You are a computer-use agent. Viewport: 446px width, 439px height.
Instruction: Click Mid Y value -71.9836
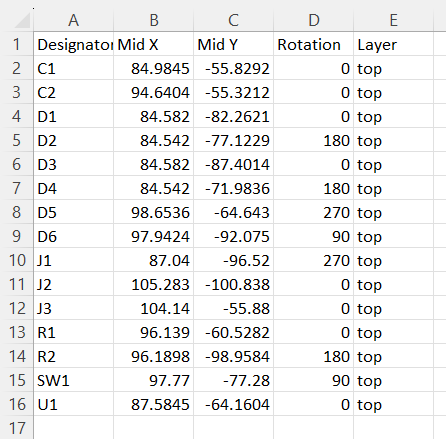pos(234,188)
